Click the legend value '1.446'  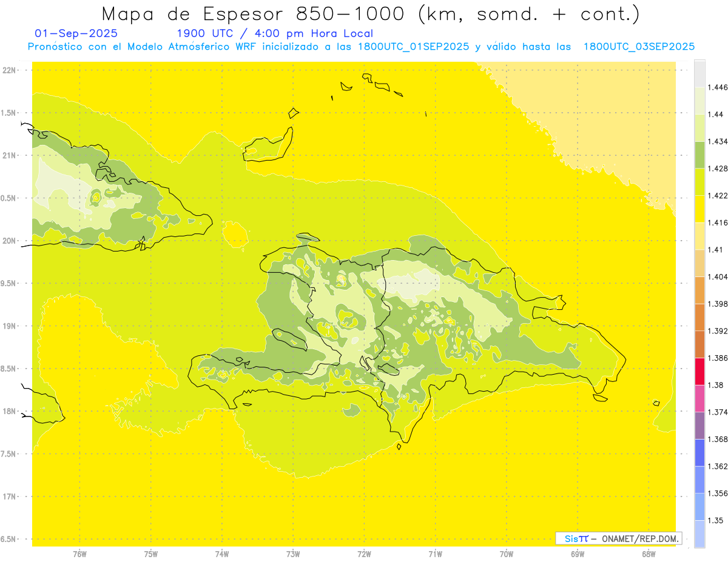point(718,87)
